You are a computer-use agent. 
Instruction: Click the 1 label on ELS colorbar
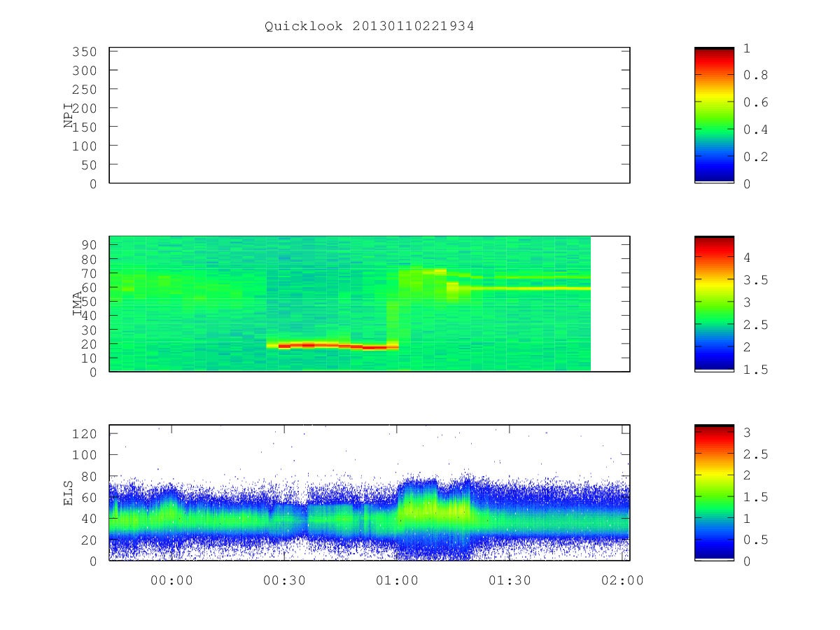748,519
